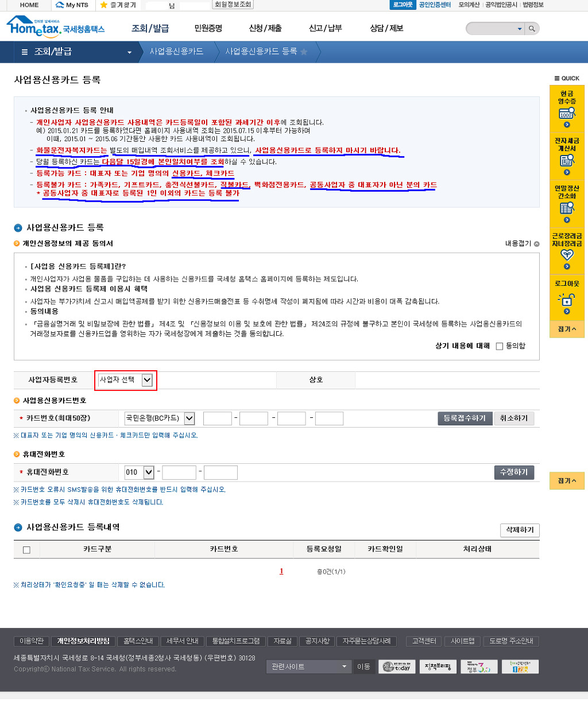The height and width of the screenshot is (702, 588).
Task: Click the 등록접수하기 button
Action: coord(465,418)
